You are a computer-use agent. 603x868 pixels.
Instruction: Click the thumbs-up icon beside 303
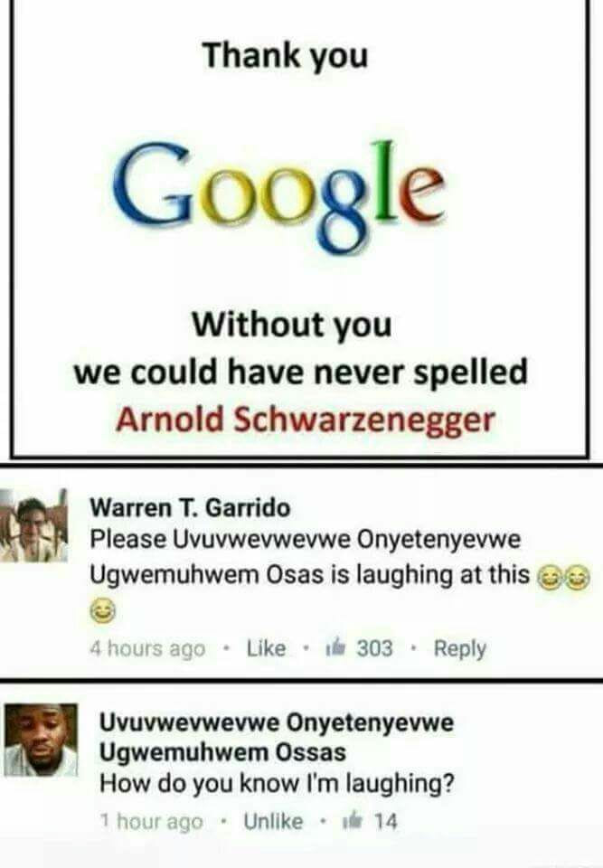[337, 647]
